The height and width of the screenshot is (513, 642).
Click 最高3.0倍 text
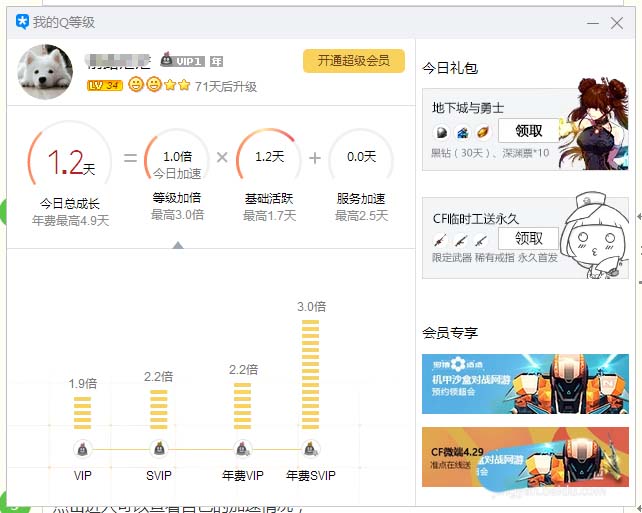tap(177, 215)
